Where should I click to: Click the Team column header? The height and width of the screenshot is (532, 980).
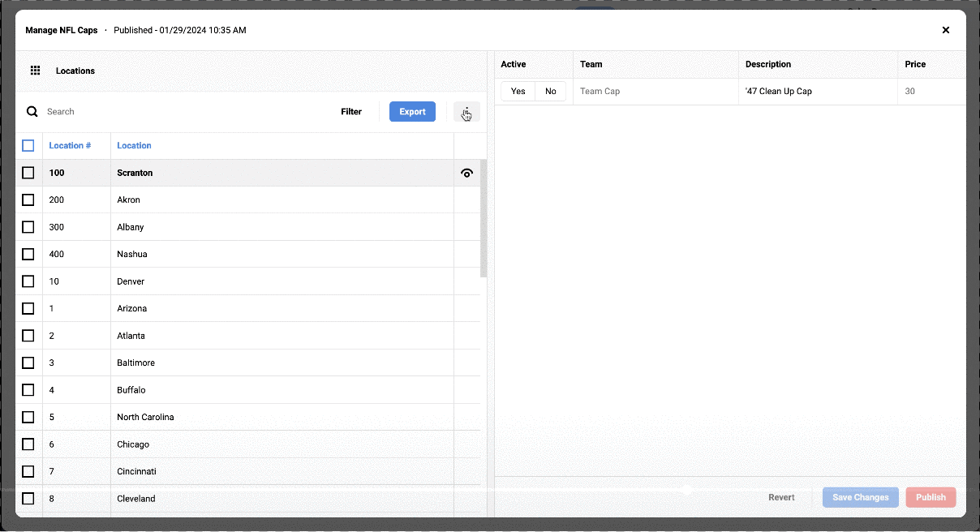(x=591, y=64)
